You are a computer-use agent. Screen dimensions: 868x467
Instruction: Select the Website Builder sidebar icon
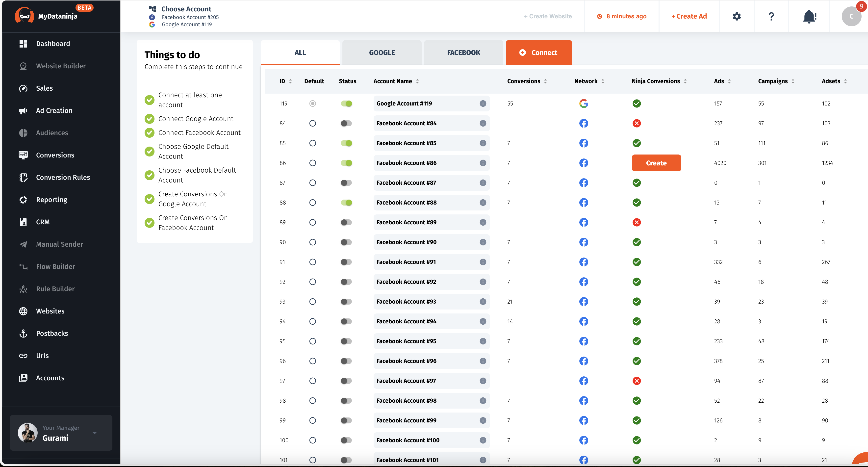tap(23, 66)
